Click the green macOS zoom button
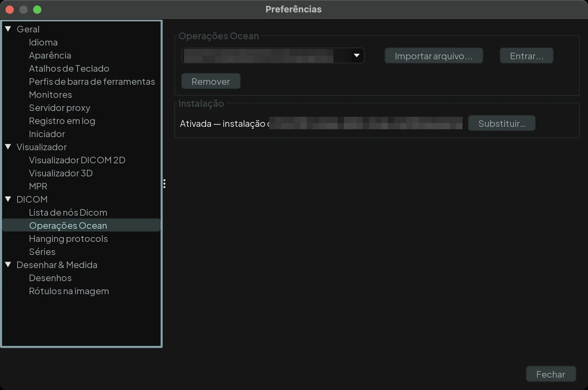The width and height of the screenshot is (588, 390). [37, 10]
